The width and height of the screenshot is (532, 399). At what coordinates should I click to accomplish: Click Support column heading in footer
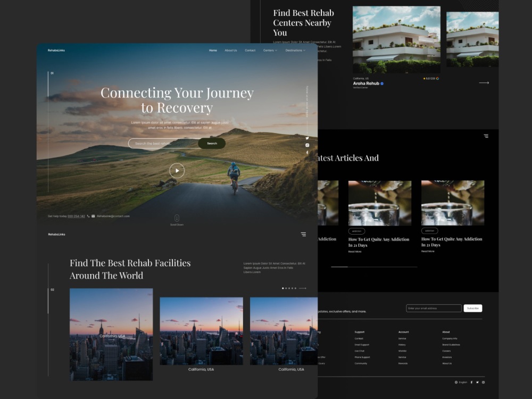[x=359, y=332]
